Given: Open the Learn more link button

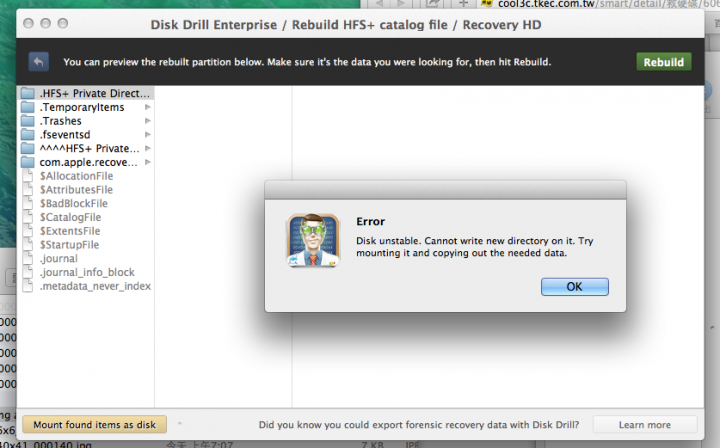Looking at the screenshot, I should tap(645, 425).
